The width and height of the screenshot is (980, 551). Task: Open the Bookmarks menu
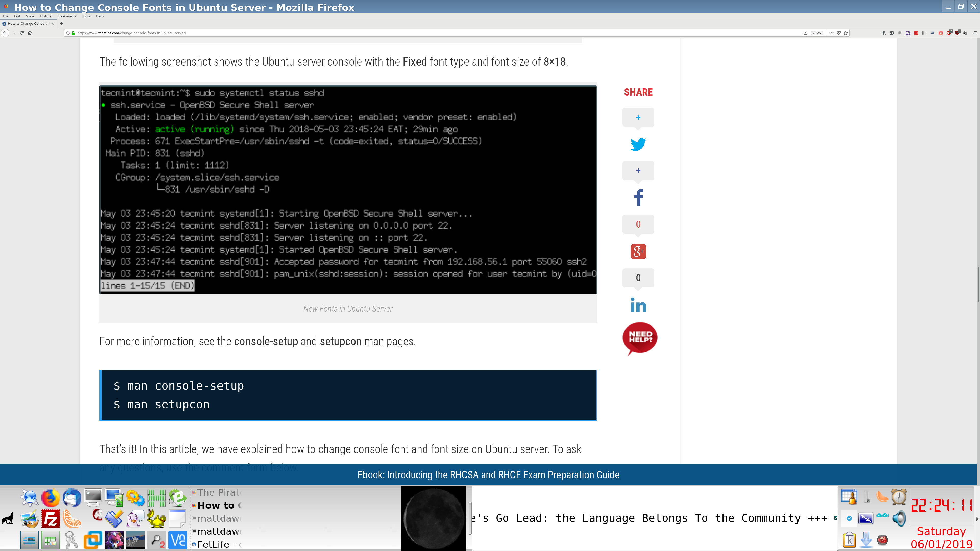point(67,16)
